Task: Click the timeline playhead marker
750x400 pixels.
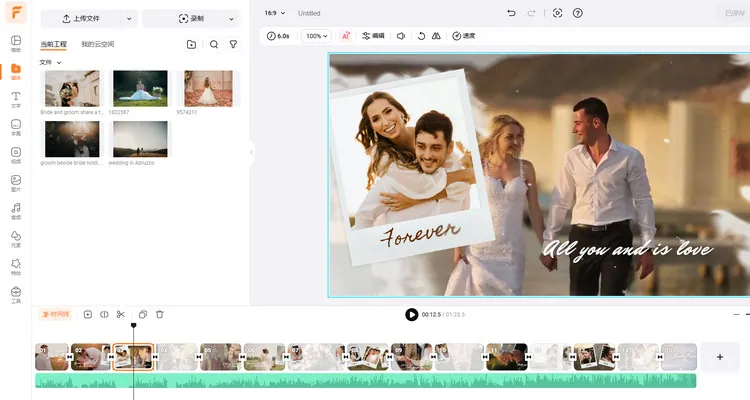Action: coord(133,325)
